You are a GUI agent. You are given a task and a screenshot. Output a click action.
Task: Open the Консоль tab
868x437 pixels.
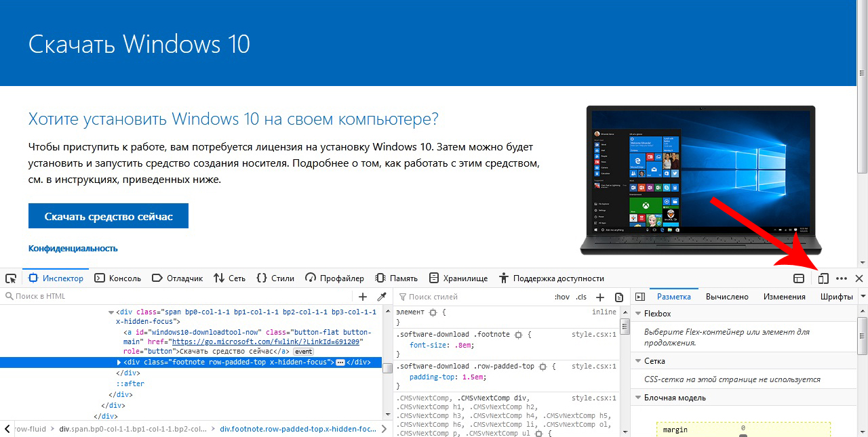point(118,278)
